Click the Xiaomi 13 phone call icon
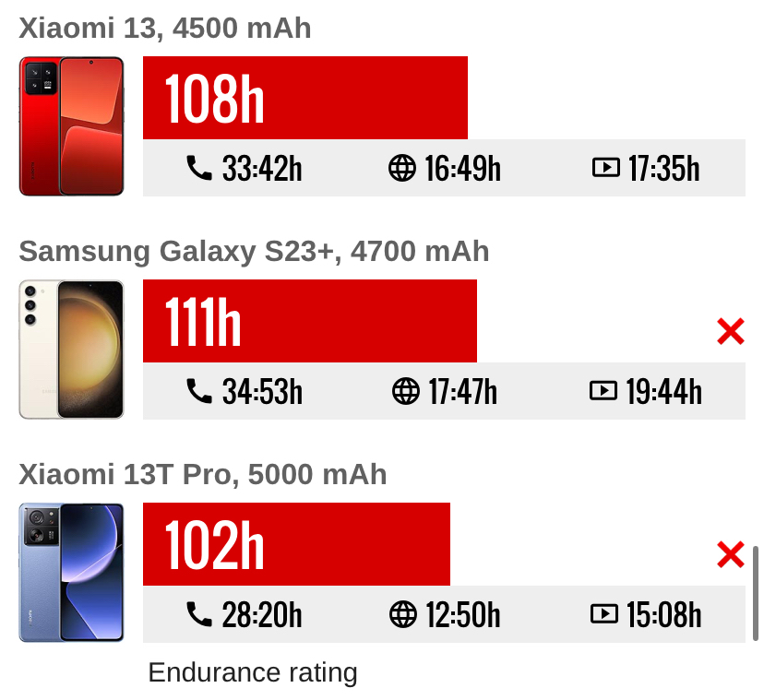The height and width of the screenshot is (700, 764). click(x=199, y=168)
